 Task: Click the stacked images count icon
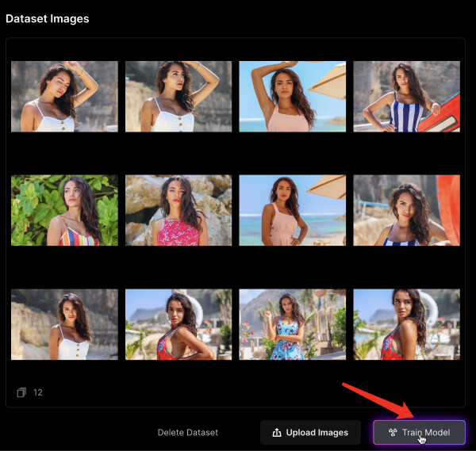click(21, 392)
